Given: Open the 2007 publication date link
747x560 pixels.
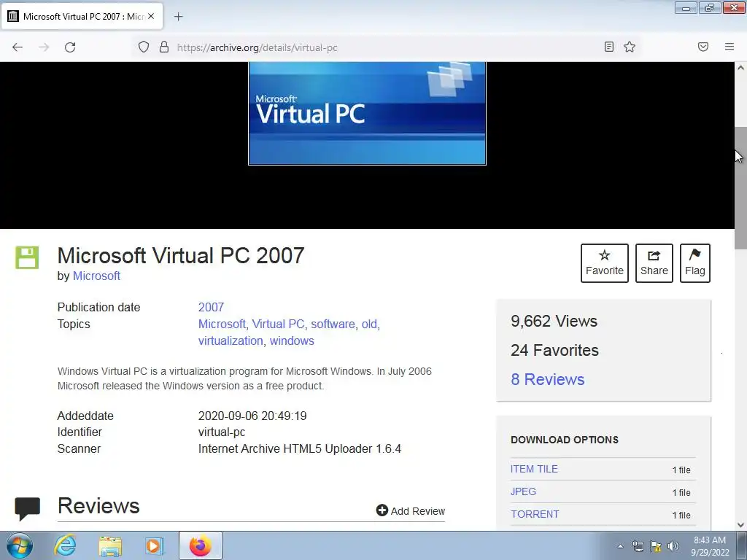Looking at the screenshot, I should [211, 307].
